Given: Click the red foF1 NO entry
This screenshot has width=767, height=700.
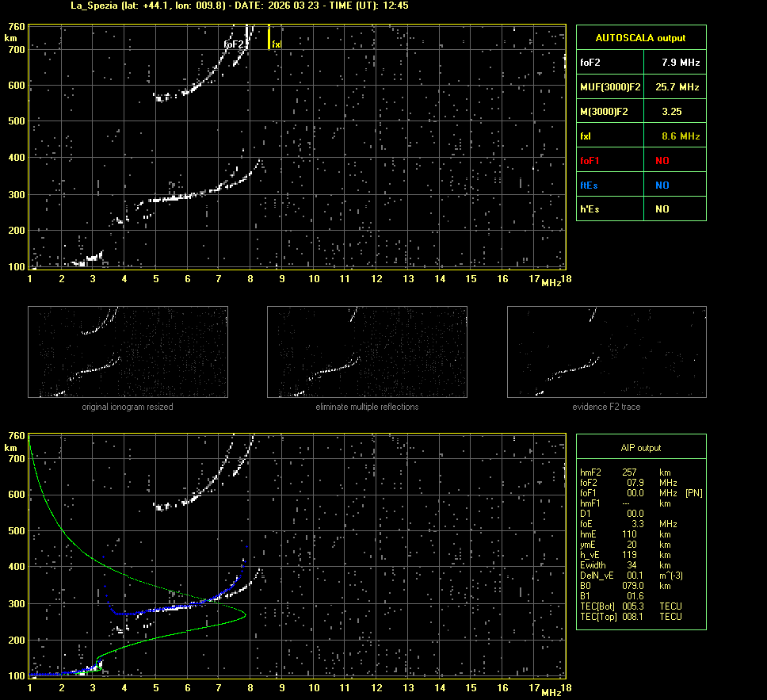Looking at the screenshot, I should pyautogui.click(x=662, y=161).
